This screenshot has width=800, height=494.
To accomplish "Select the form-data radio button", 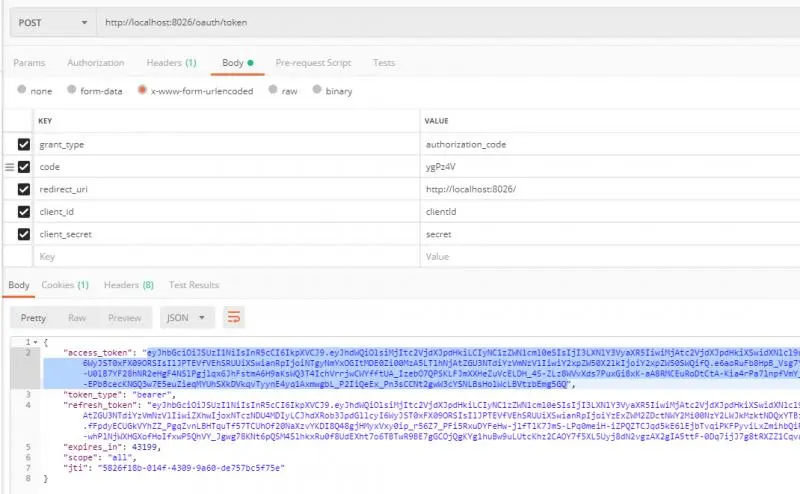I will point(71,89).
